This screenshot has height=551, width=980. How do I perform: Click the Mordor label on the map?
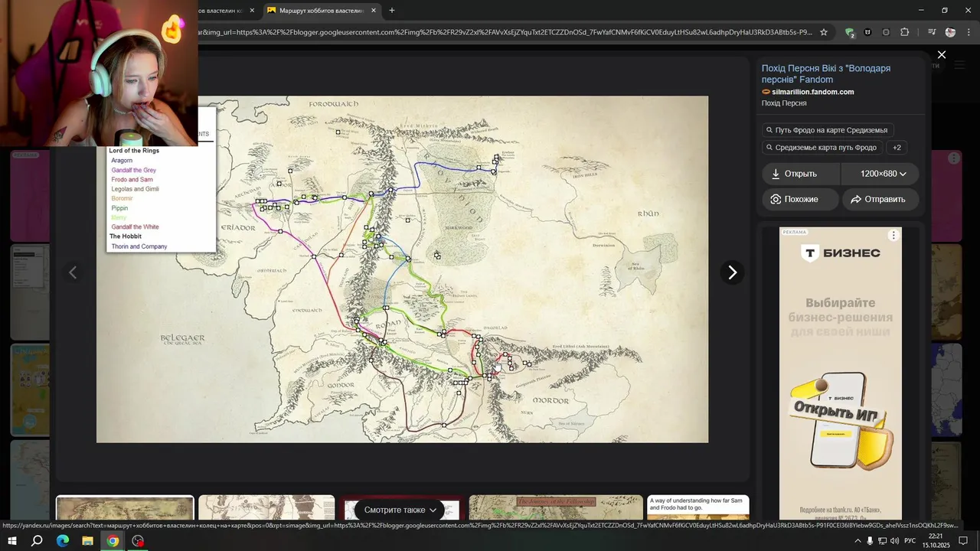pyautogui.click(x=550, y=400)
